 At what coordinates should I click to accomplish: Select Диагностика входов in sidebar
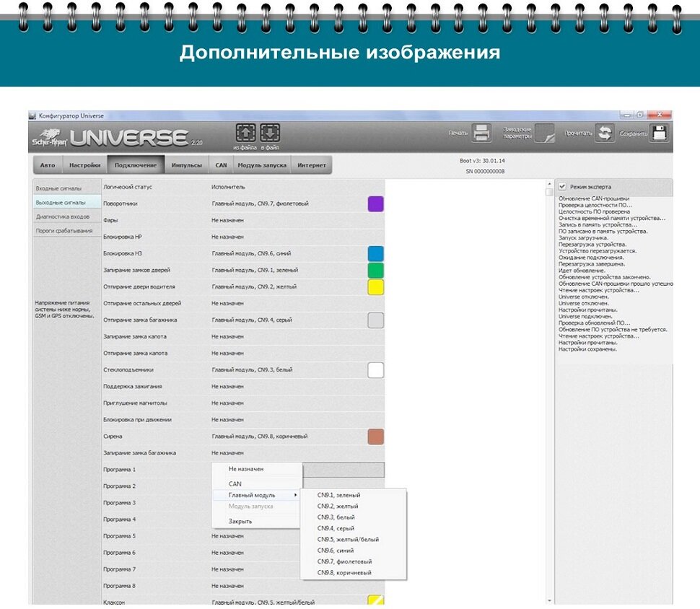click(67, 217)
